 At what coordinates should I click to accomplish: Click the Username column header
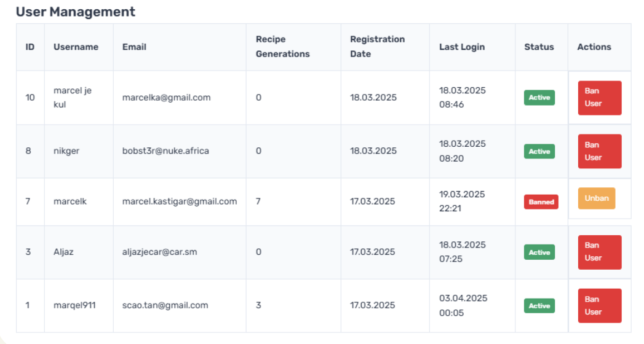[x=76, y=47]
